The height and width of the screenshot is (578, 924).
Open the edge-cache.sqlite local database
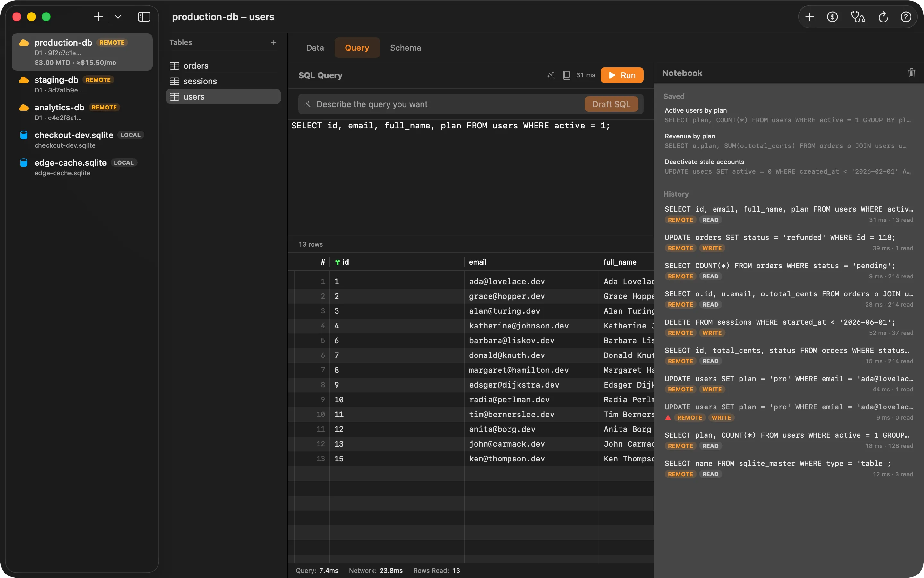[82, 167]
